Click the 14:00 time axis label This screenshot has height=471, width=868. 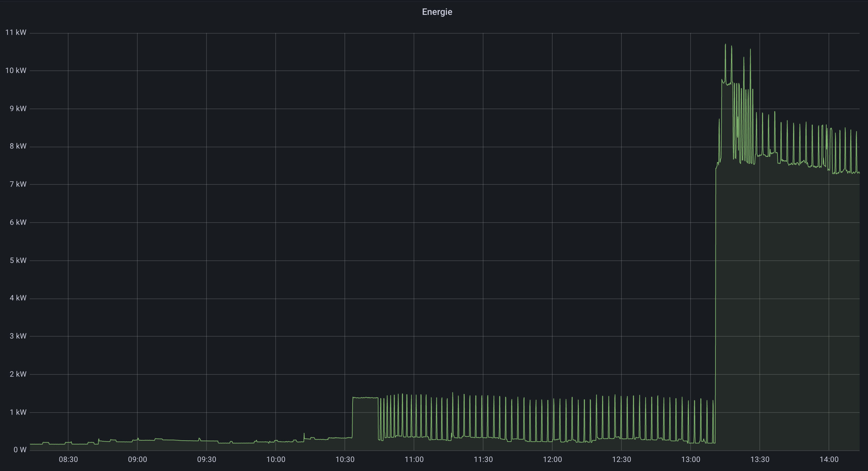point(829,460)
